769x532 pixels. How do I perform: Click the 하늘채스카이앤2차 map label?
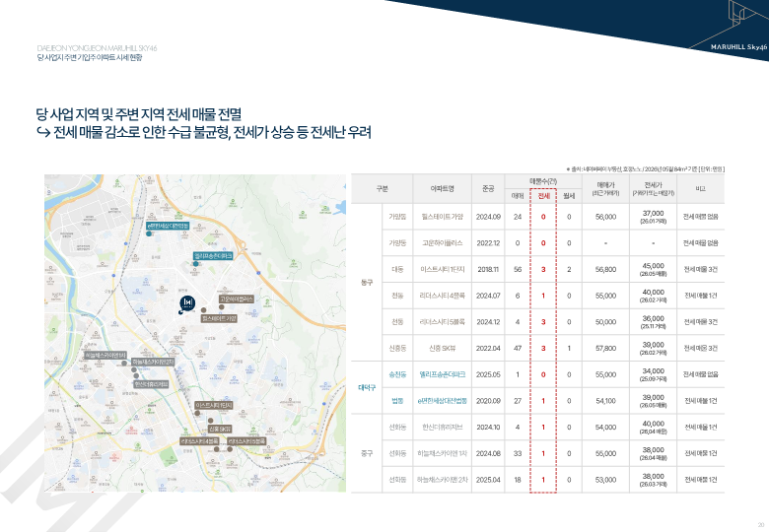[153, 362]
